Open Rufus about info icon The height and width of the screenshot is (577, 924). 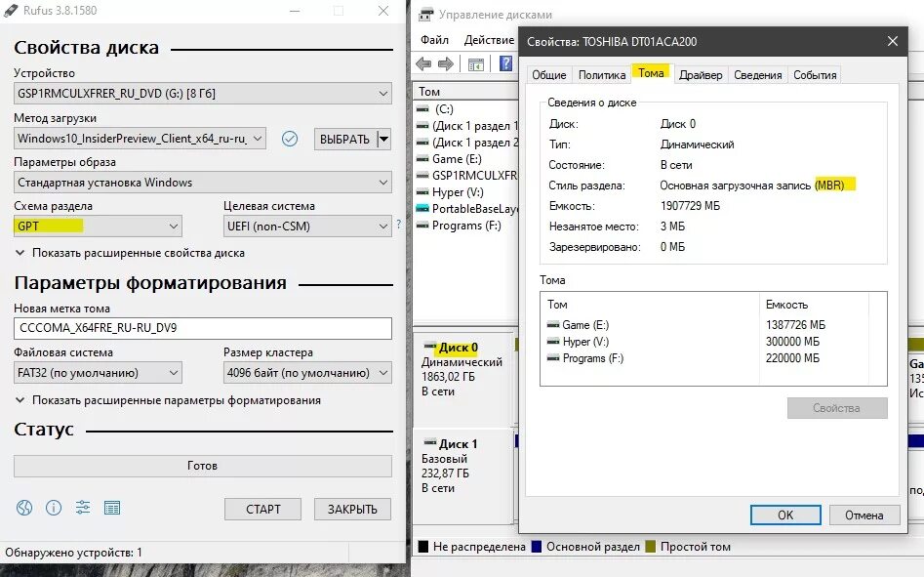(x=54, y=508)
